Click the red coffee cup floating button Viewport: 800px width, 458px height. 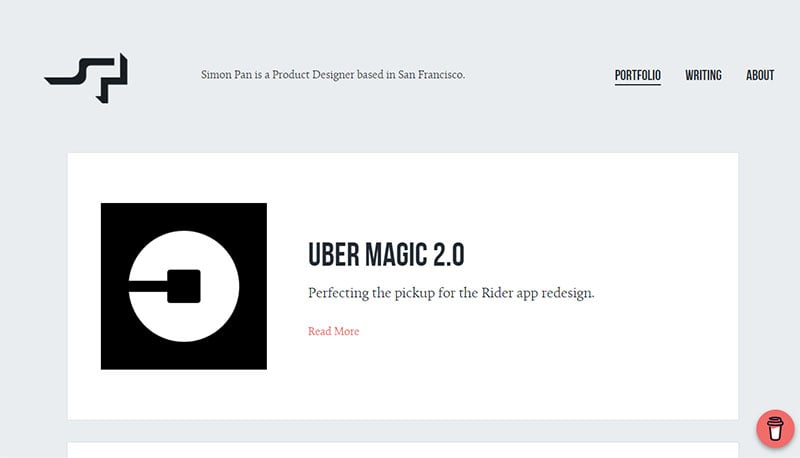click(x=775, y=428)
